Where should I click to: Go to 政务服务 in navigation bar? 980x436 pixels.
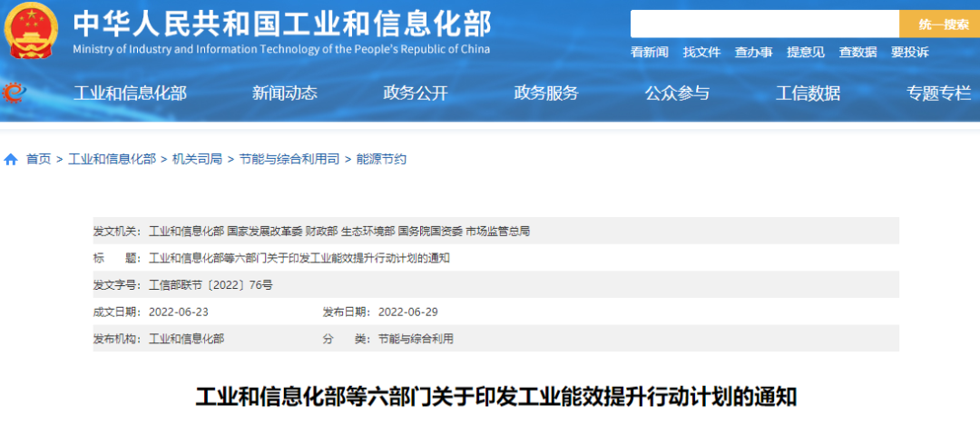coord(546,93)
